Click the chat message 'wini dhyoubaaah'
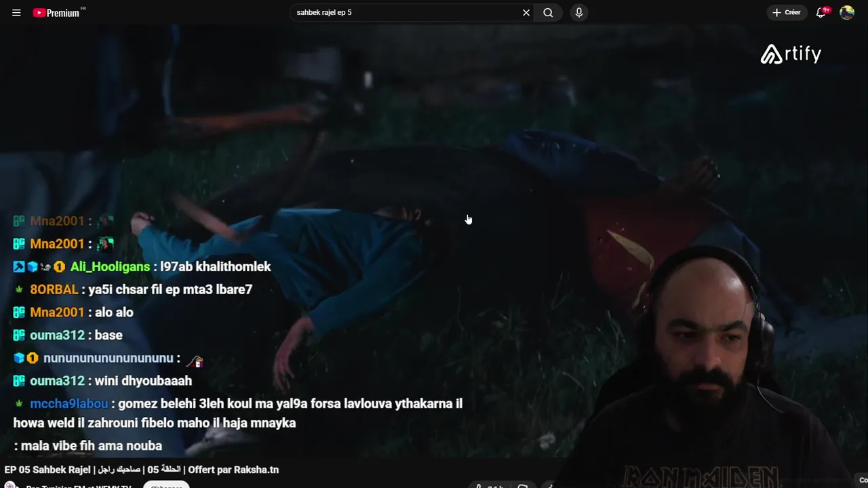This screenshot has height=488, width=868. (143, 381)
